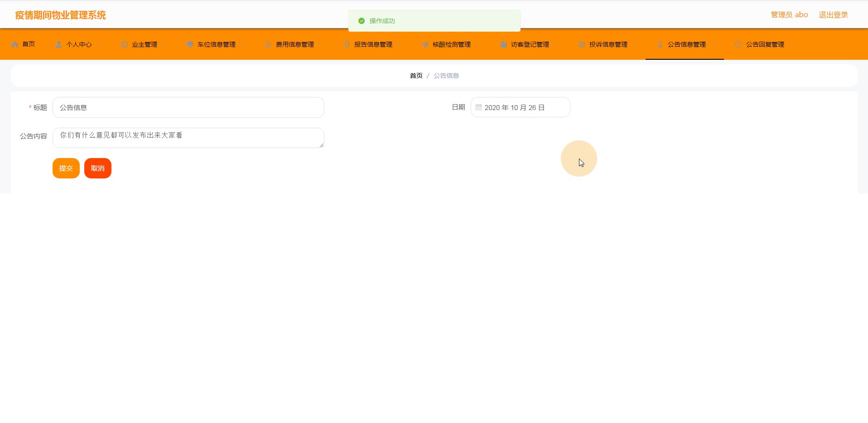Viewport: 868px width, 423px height.
Task: Expand the 业主管理 dropdown arrow
Action: pyautogui.click(x=164, y=44)
